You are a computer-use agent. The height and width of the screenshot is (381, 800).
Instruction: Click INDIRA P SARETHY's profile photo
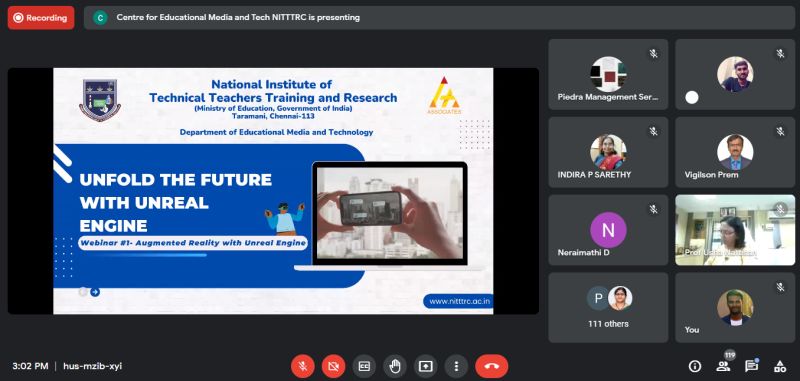click(x=608, y=152)
